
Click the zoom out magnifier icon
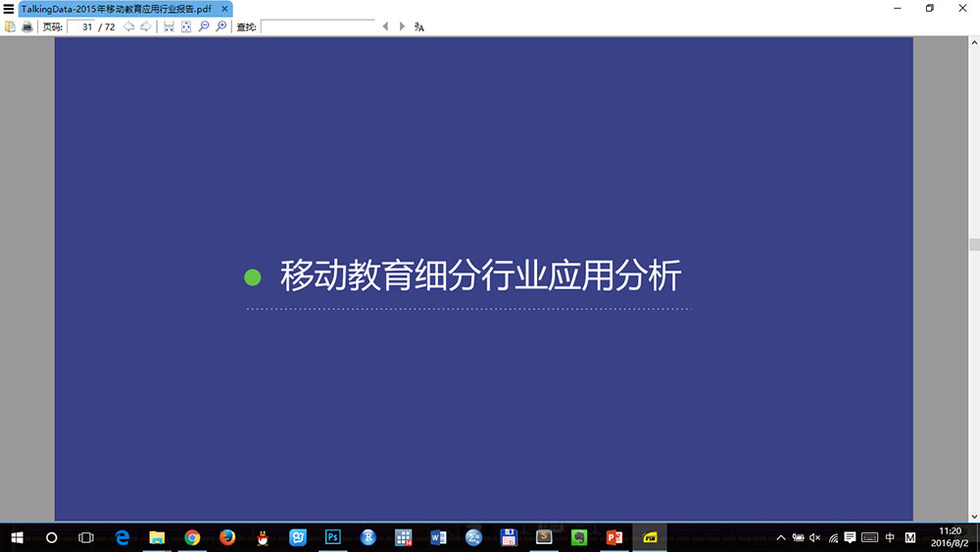(x=204, y=26)
